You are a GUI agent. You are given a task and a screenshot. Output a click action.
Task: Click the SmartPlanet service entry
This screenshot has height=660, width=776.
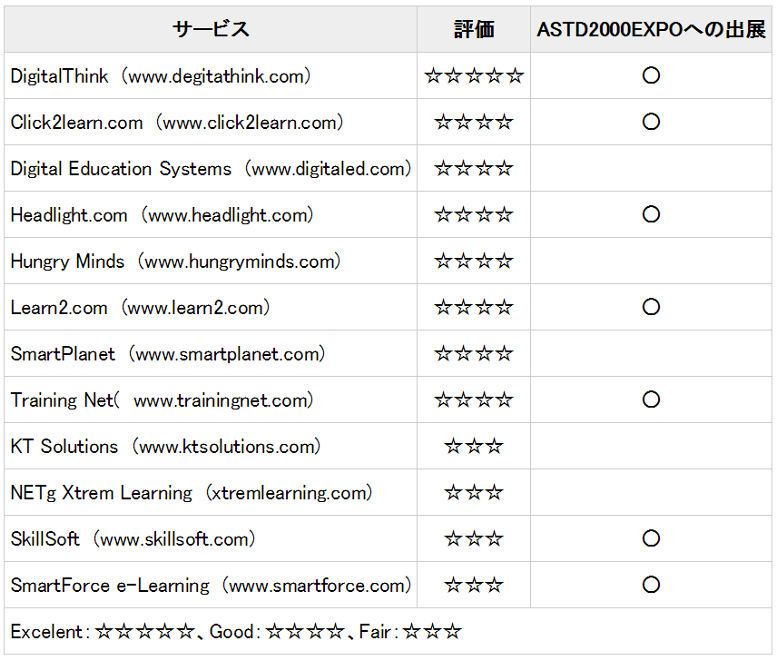coord(168,354)
